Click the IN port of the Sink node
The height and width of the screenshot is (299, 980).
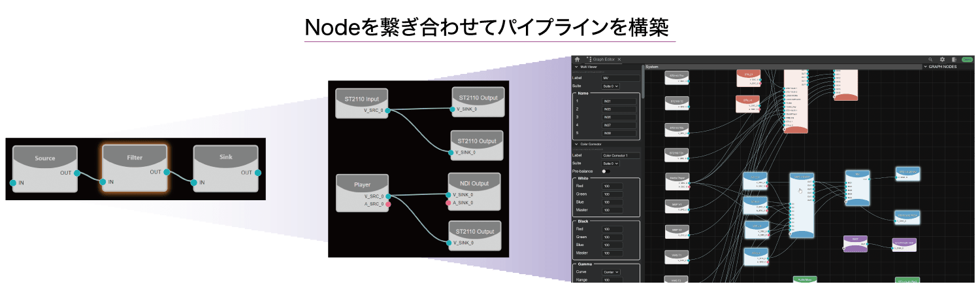pos(194,183)
